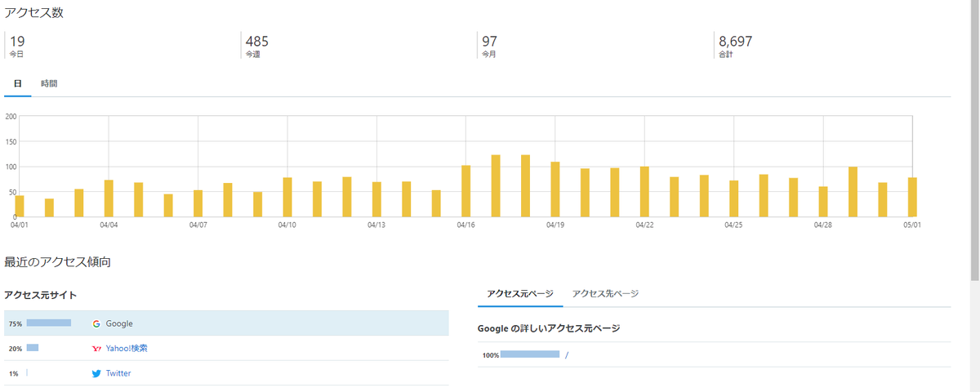Click the 04/16 bar in the chart
The width and height of the screenshot is (980, 392).
[x=465, y=191]
